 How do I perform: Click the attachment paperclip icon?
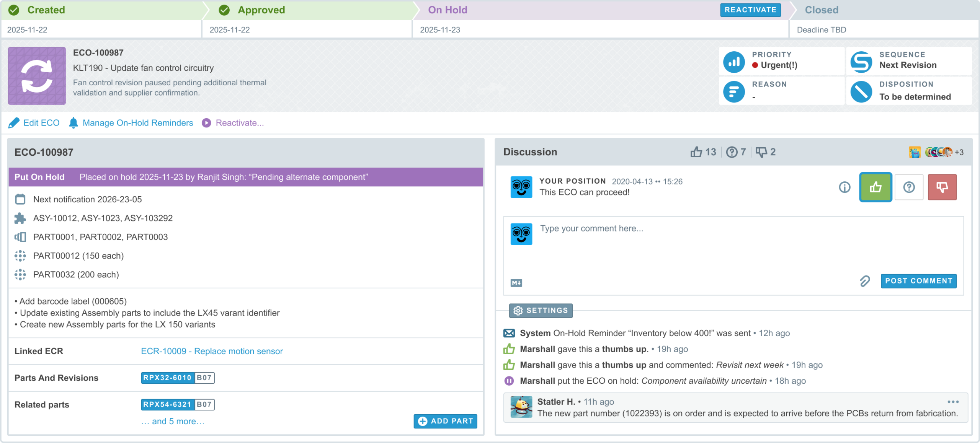tap(864, 281)
